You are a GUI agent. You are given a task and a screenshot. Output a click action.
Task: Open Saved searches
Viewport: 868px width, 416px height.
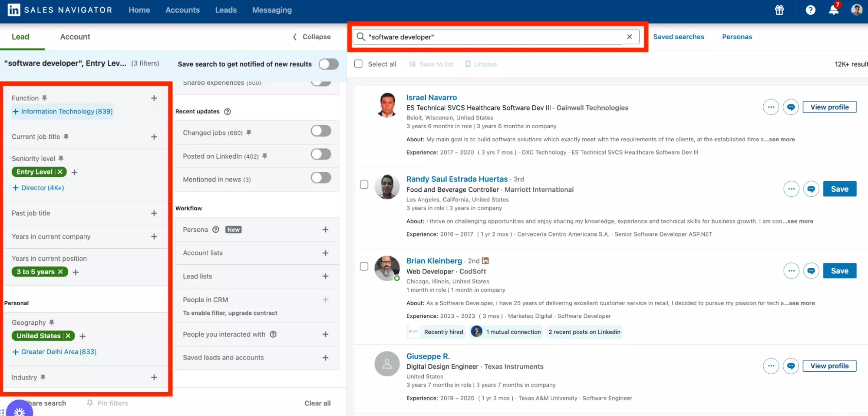pyautogui.click(x=678, y=37)
